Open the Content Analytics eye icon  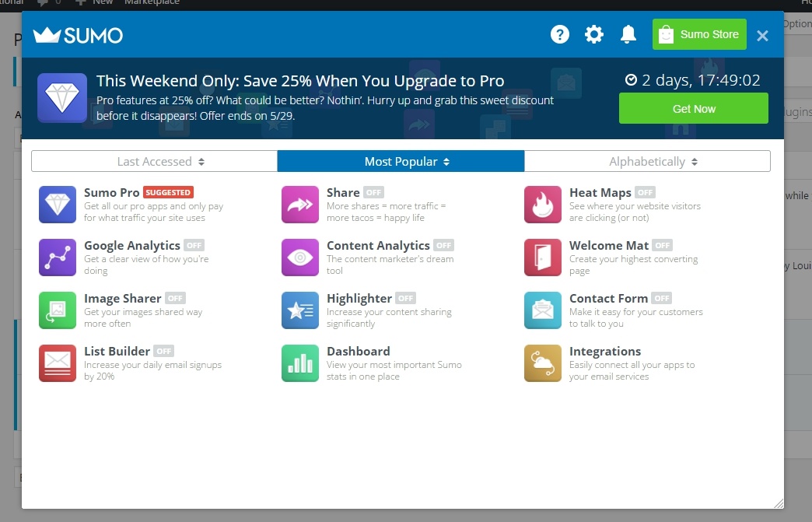(x=300, y=257)
